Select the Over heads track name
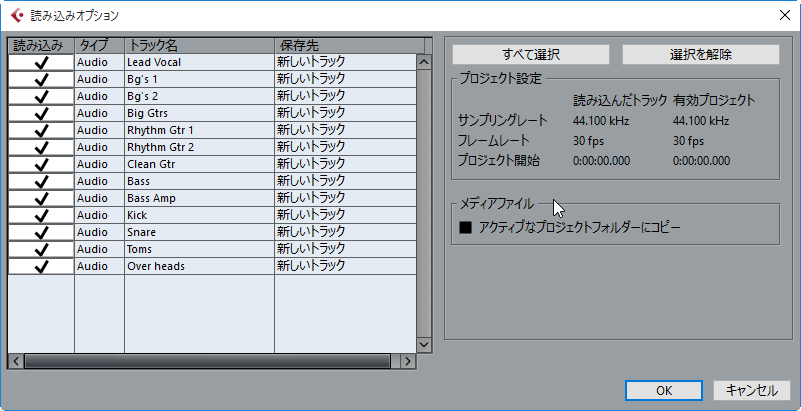Image resolution: width=801 pixels, height=411 pixels. pyautogui.click(x=156, y=266)
